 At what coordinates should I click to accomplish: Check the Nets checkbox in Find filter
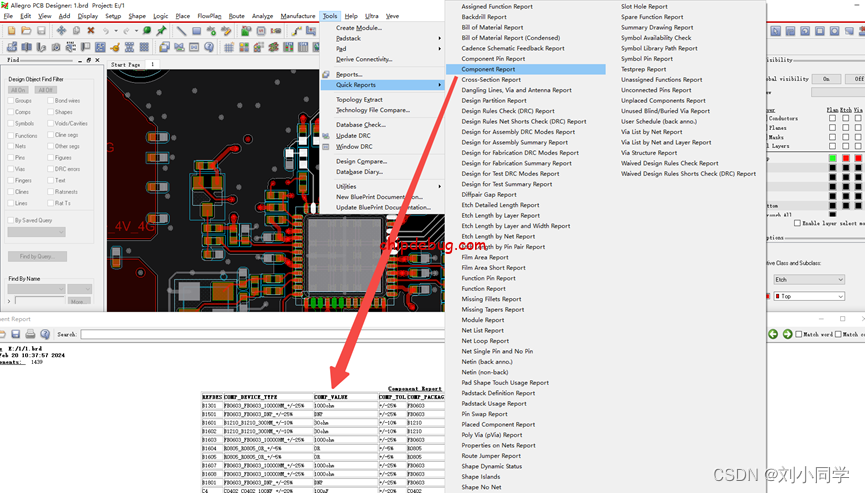[x=11, y=146]
